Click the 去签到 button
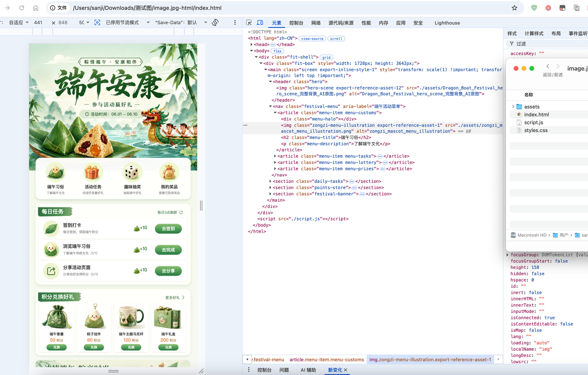 point(168,229)
